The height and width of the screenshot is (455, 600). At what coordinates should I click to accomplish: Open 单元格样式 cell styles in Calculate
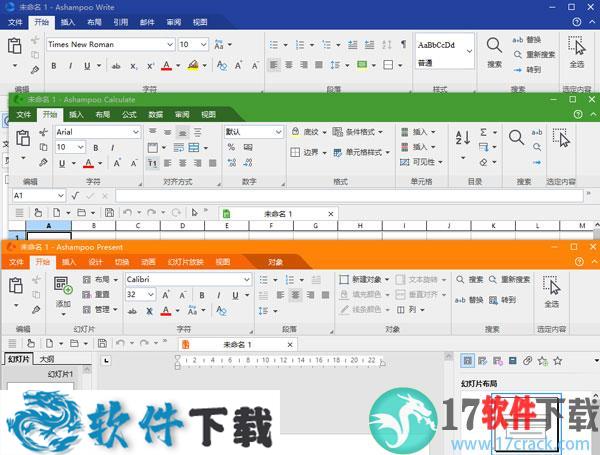[x=362, y=152]
